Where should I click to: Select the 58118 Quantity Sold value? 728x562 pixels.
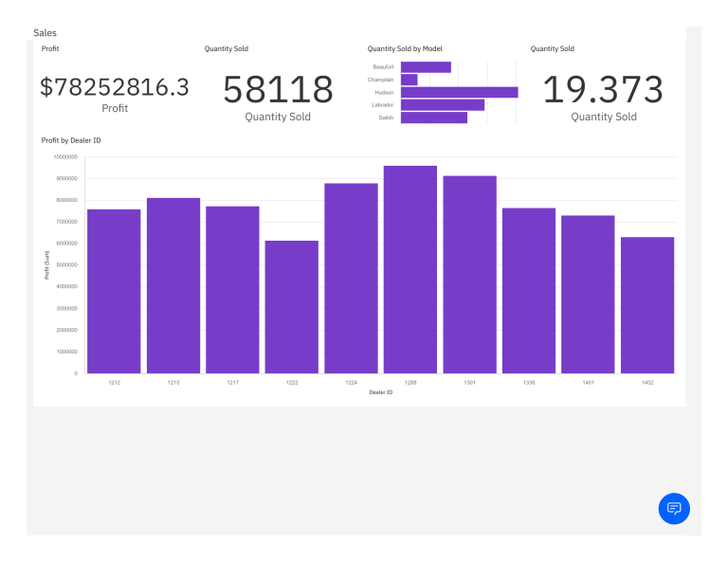[x=278, y=90]
